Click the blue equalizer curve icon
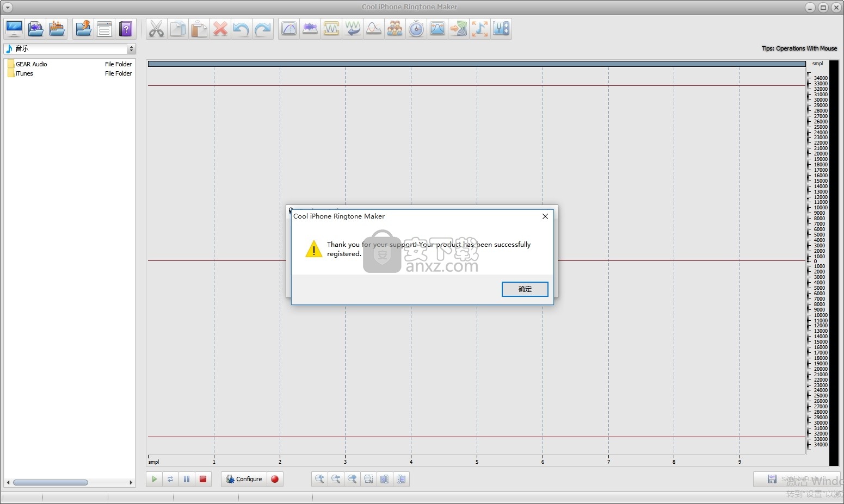The image size is (844, 504). tap(438, 29)
